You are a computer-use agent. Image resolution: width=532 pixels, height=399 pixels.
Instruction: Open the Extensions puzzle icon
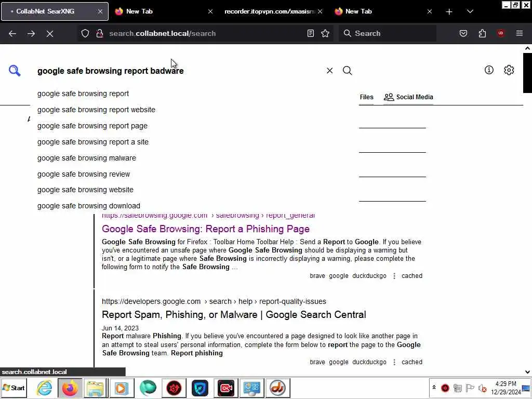click(482, 33)
